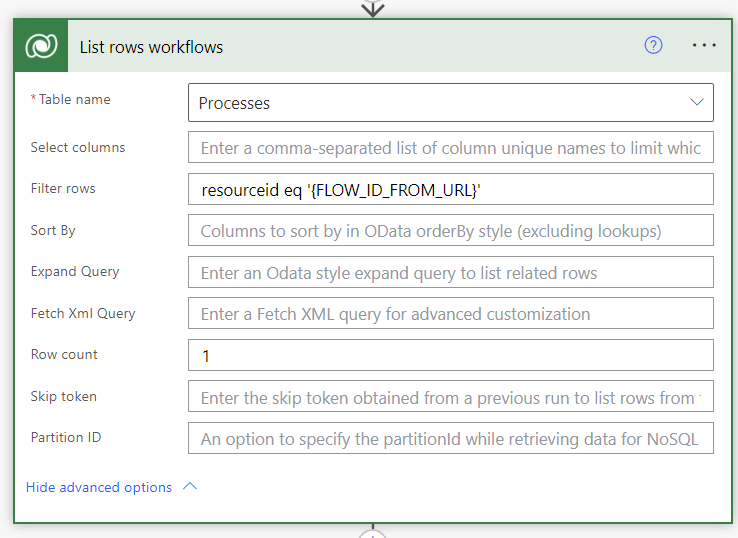
Task: Click the Dataverse connector icon
Action: coord(41,47)
